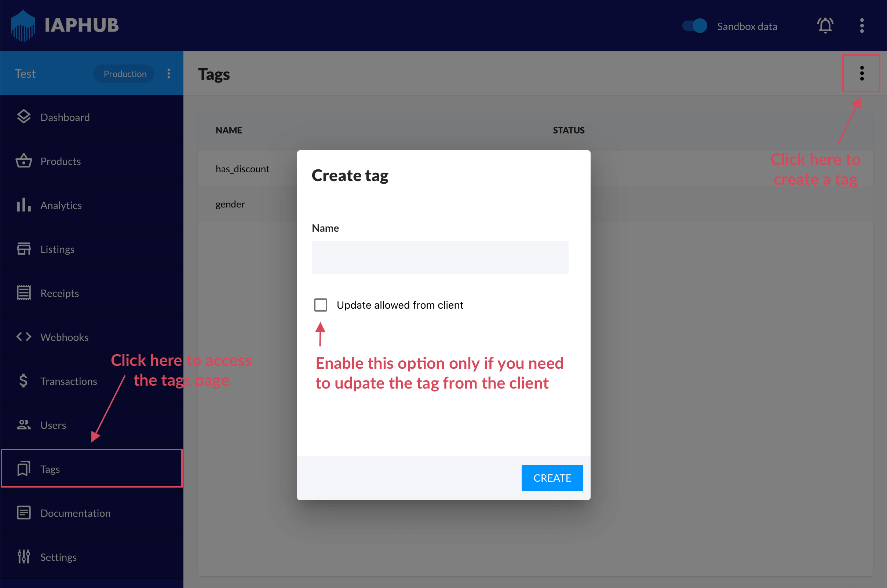The height and width of the screenshot is (588, 887).
Task: Open Users from the sidebar
Action: point(53,425)
